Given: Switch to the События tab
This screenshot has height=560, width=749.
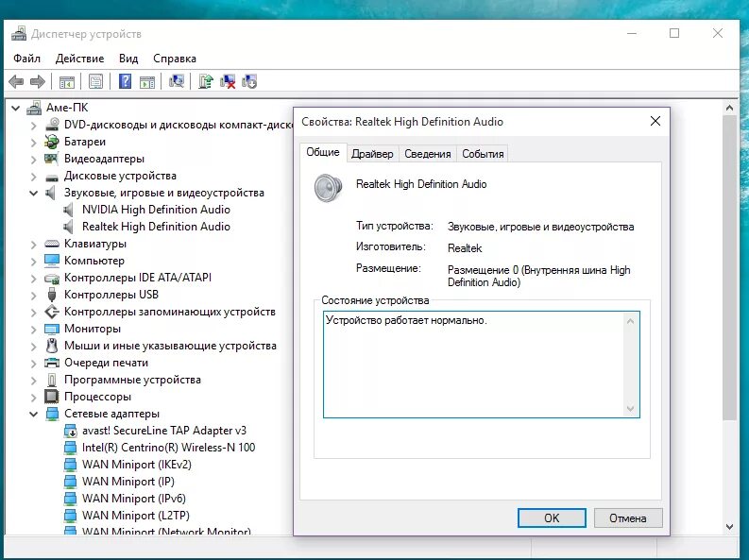Looking at the screenshot, I should tap(483, 154).
